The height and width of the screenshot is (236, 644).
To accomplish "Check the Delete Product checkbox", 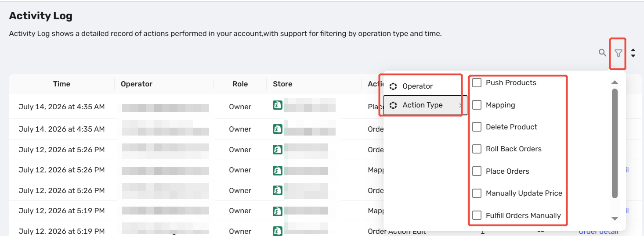I will (x=477, y=127).
